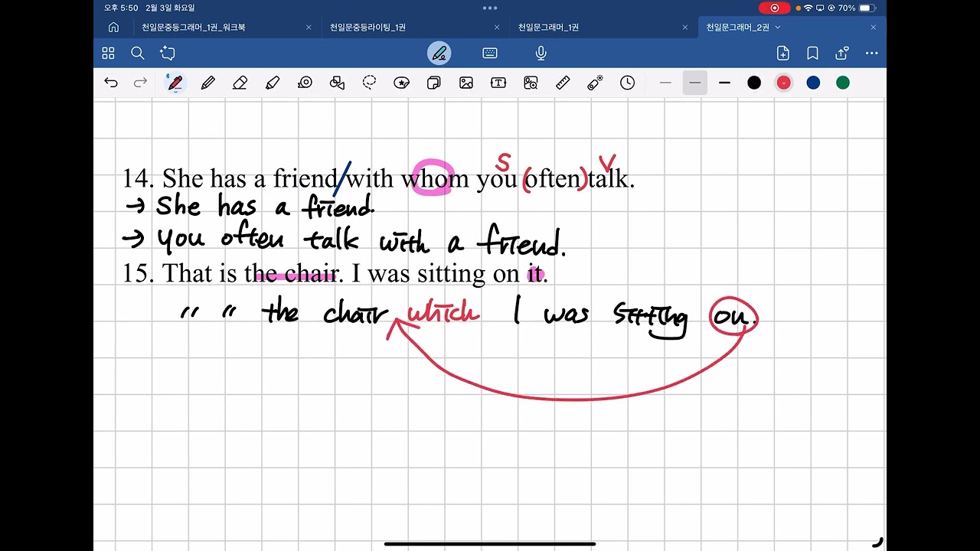Pick the dark blue pen color
The width and height of the screenshot is (980, 551).
point(813,83)
